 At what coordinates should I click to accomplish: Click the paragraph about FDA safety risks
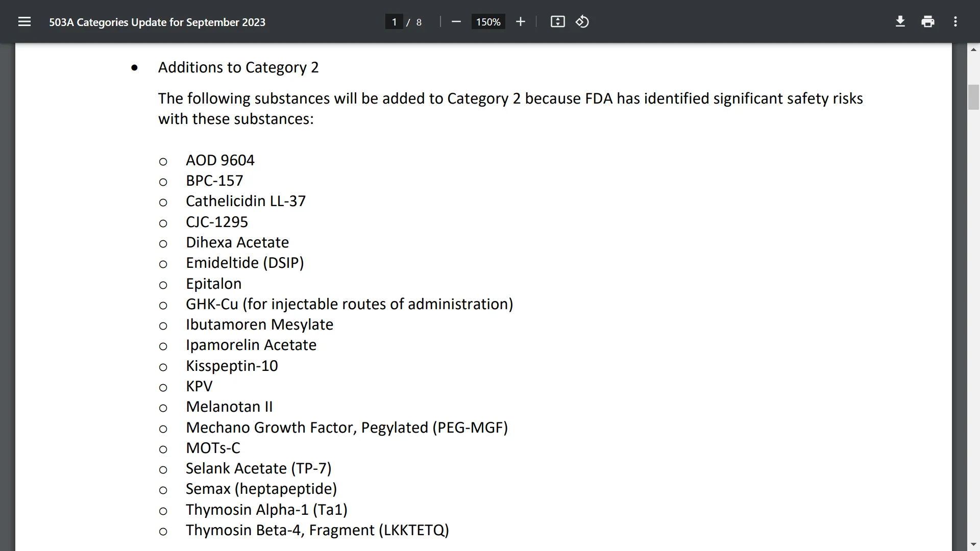(510, 109)
